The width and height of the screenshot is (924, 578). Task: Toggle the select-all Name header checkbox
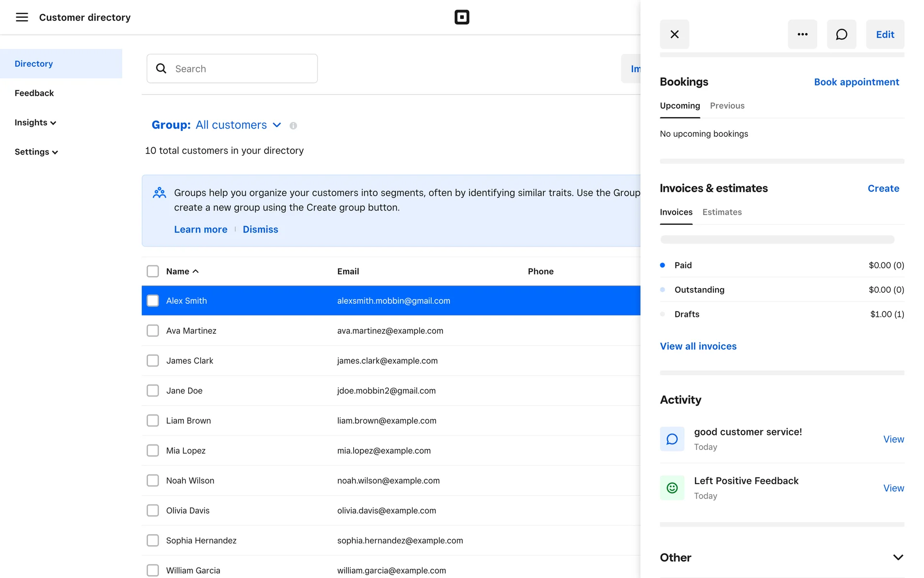(x=153, y=271)
